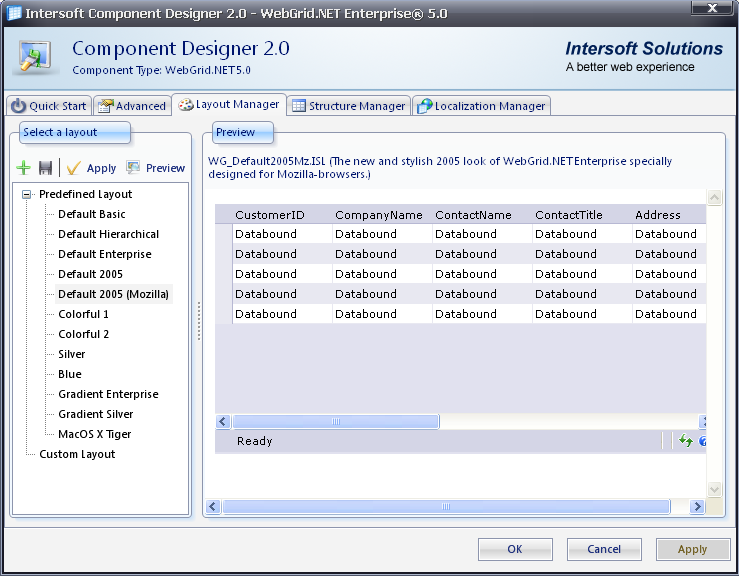Click the Ready status text
Viewport: 739px width, 577px height.
pos(255,441)
